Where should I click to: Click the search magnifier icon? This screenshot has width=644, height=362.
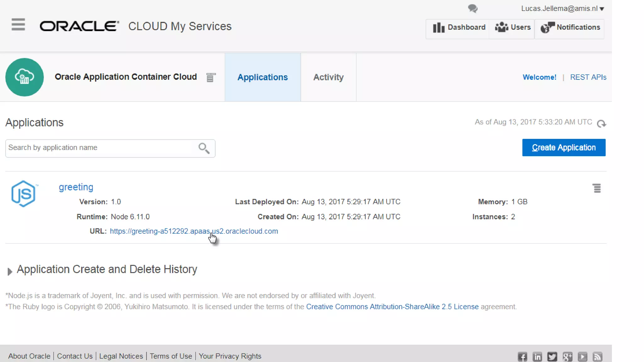click(x=204, y=148)
